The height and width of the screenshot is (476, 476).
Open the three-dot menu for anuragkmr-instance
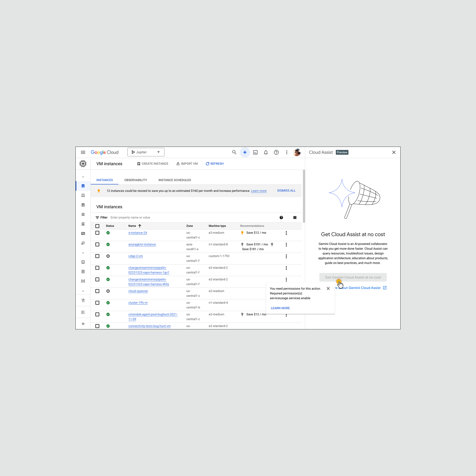coord(286,245)
